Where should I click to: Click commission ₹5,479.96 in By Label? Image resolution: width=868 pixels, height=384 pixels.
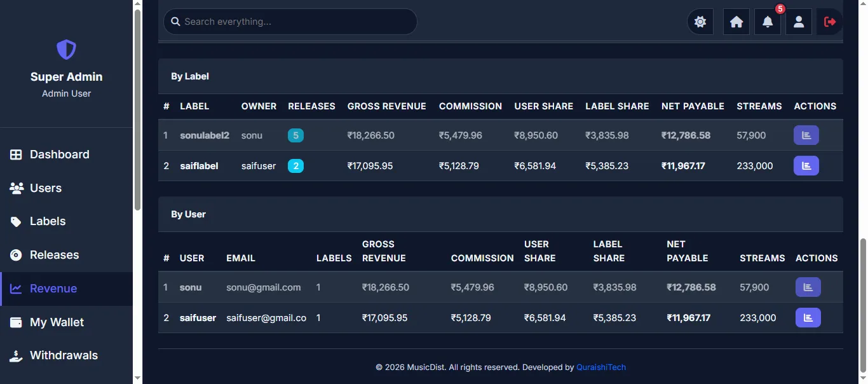[461, 135]
